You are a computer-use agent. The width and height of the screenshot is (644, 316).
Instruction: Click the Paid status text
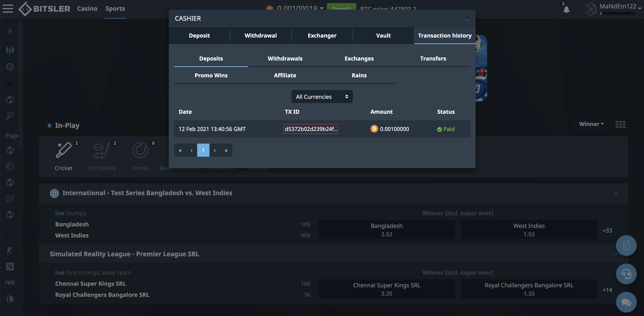(x=449, y=129)
